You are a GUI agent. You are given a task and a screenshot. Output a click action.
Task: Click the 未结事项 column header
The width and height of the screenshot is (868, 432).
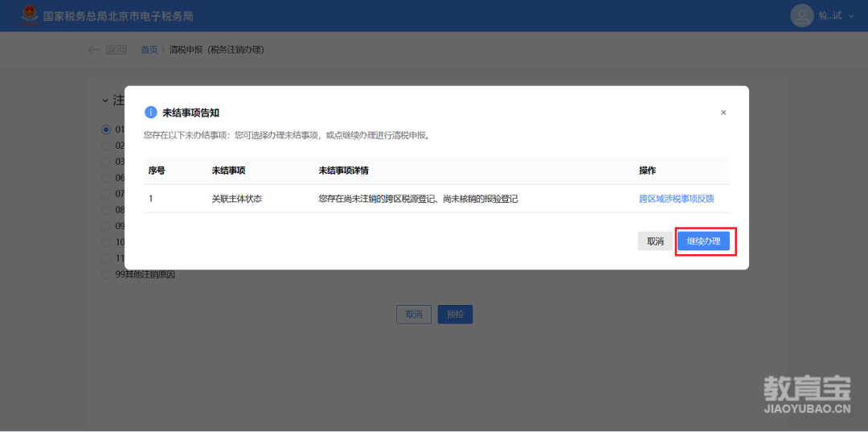click(228, 171)
